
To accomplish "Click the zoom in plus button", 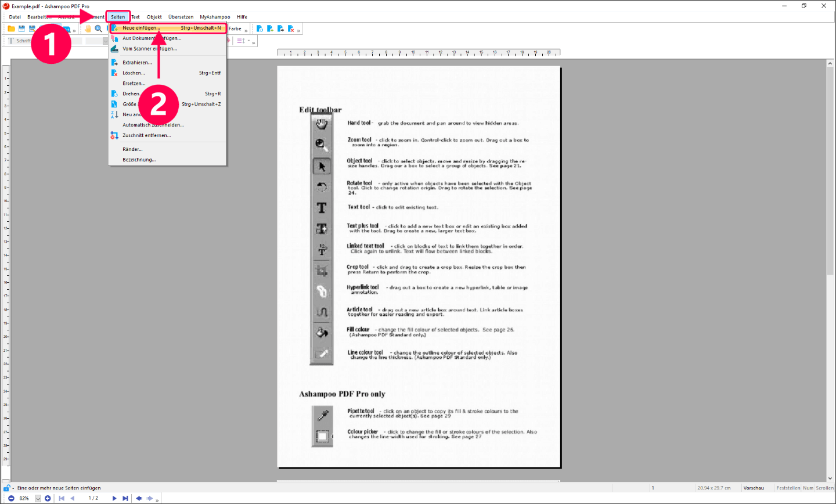I will tap(48, 498).
